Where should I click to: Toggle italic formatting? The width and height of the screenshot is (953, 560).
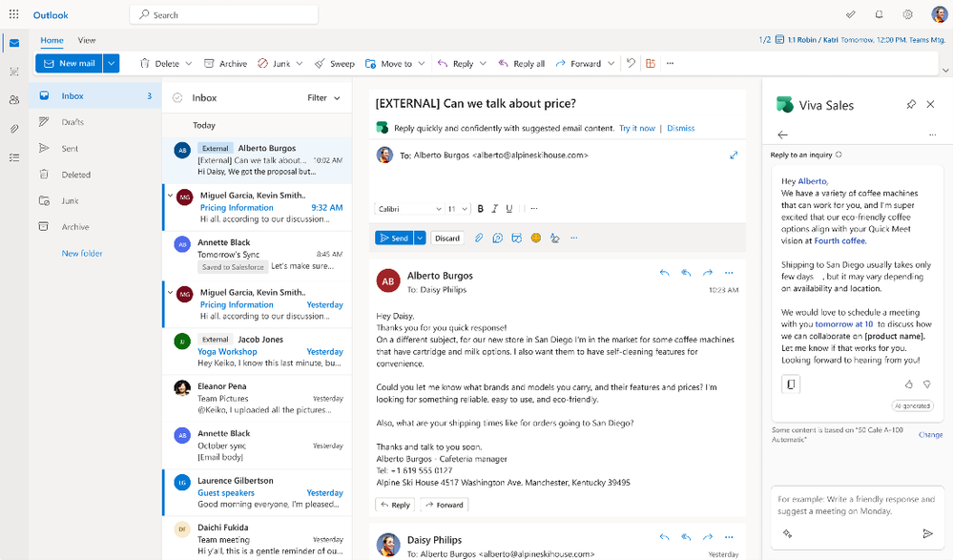point(495,209)
